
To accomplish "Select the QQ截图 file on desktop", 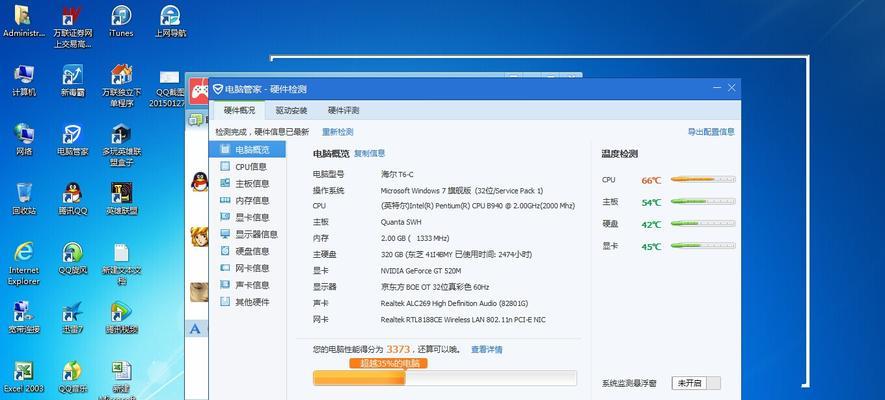I will 168,89.
